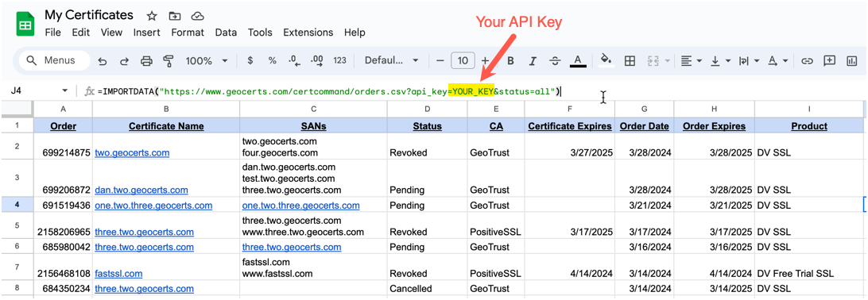Open the Google Sheets home icon
The width and height of the screenshot is (868, 300).
25,24
